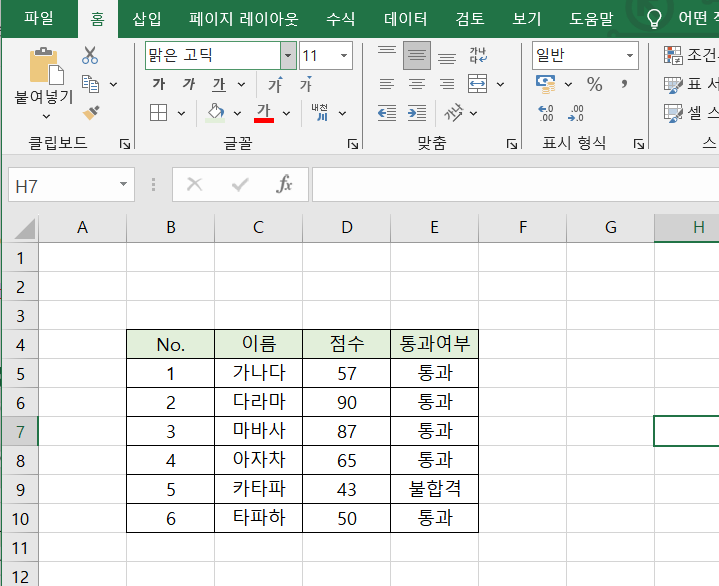Switch to the 페이지 레이아웃 tab

[x=244, y=19]
